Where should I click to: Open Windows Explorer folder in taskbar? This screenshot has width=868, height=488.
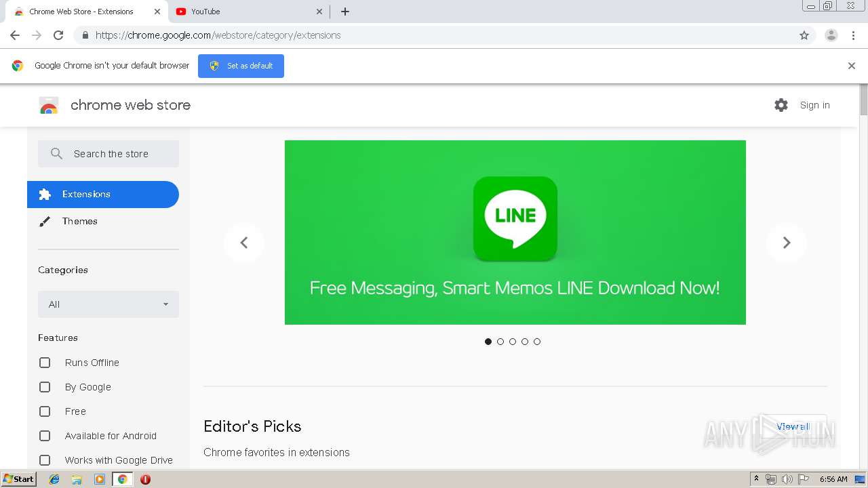coord(77,479)
